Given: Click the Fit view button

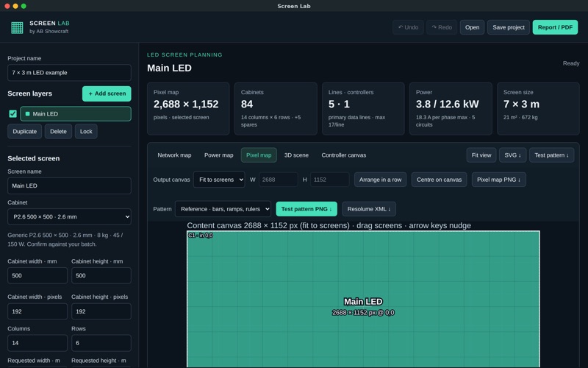Looking at the screenshot, I should click(481, 155).
